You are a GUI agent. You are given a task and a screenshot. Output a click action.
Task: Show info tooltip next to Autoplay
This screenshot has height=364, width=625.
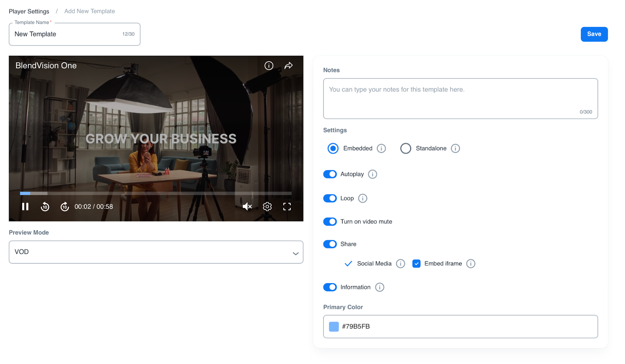373,174
